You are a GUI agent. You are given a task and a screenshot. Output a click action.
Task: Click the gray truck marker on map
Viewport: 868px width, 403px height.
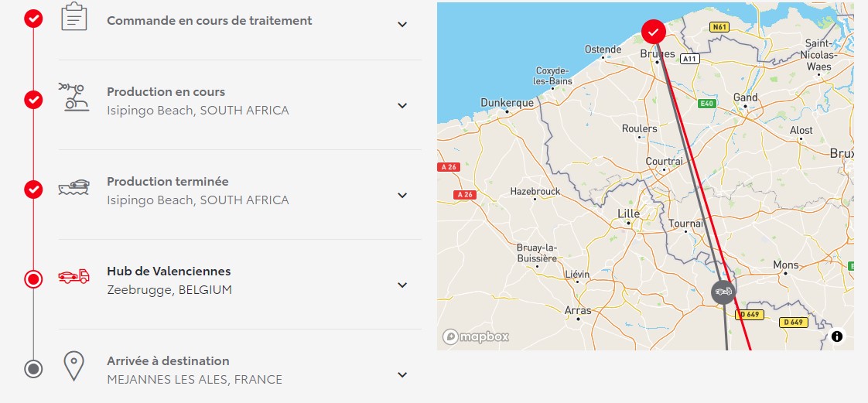pyautogui.click(x=723, y=292)
